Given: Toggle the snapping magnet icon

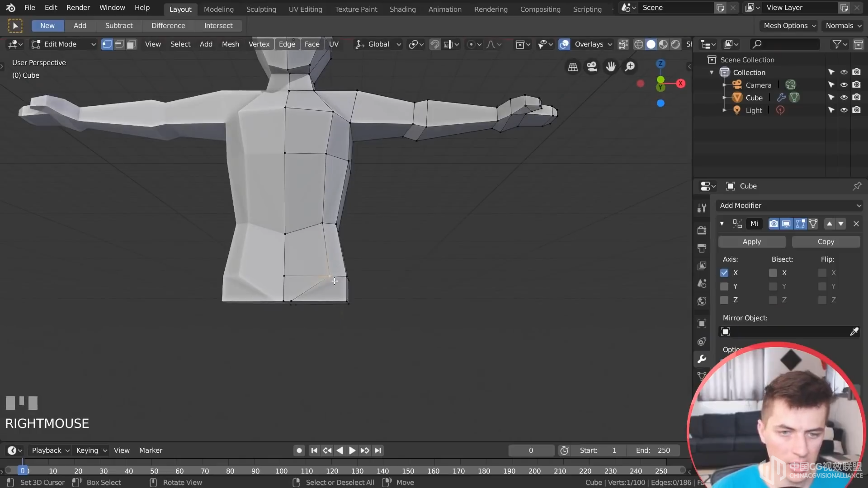Looking at the screenshot, I should pyautogui.click(x=434, y=44).
